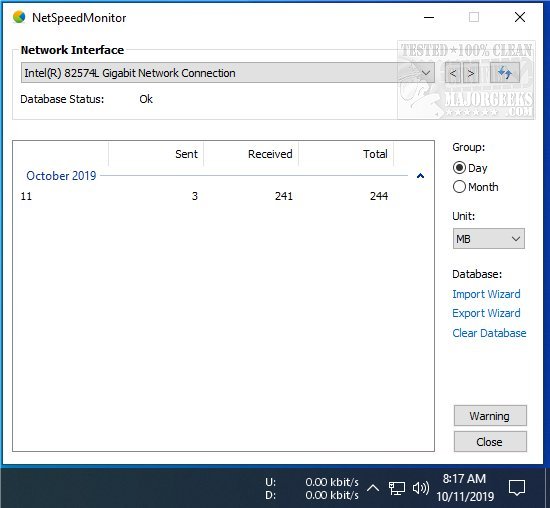This screenshot has height=508, width=550.
Task: Click the NetSpeedMonitor app icon in title bar
Action: click(x=19, y=17)
